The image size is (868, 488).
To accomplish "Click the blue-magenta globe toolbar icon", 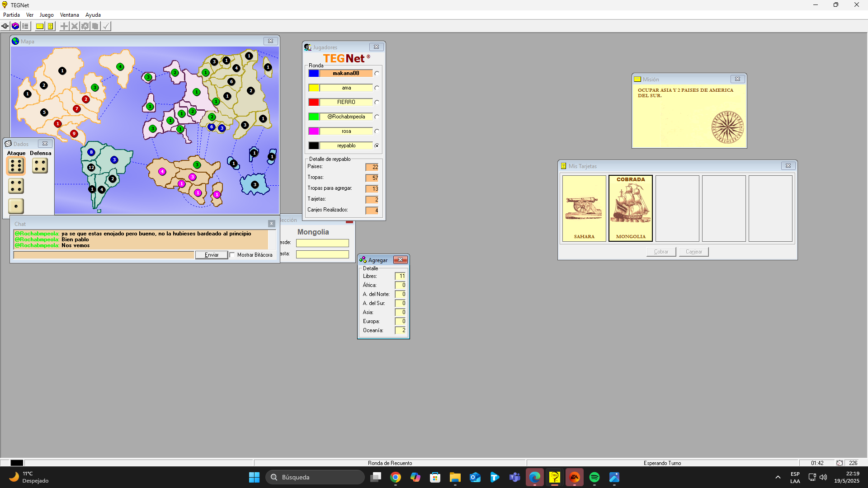I will [x=15, y=26].
